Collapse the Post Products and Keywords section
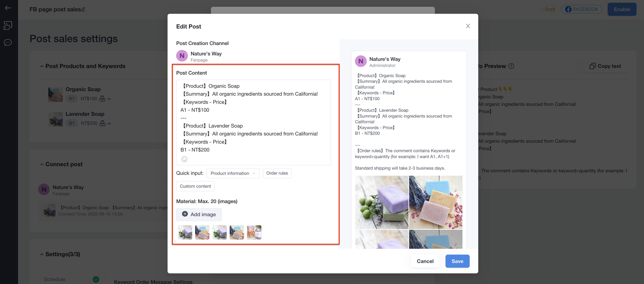Screen dimensions: 644x284 pos(42,66)
